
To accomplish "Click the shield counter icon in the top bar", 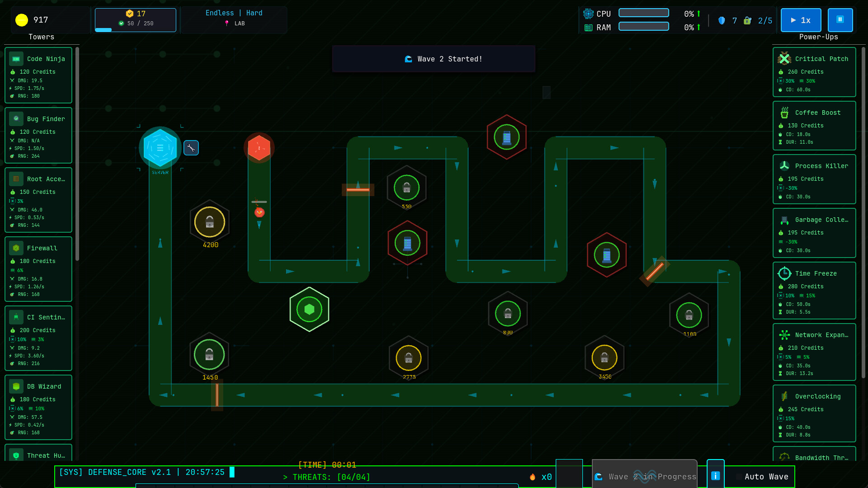I will click(x=722, y=21).
